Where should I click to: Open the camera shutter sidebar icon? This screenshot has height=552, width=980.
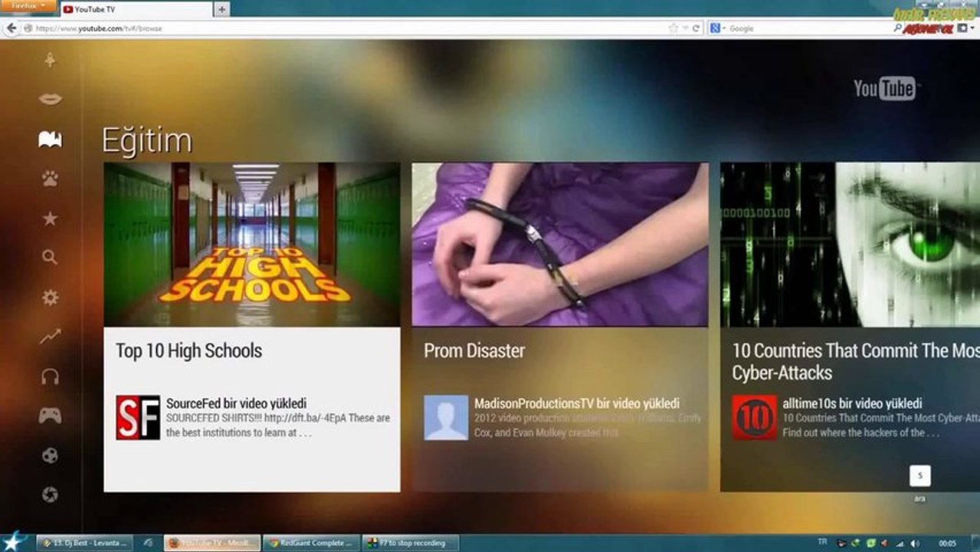point(50,495)
